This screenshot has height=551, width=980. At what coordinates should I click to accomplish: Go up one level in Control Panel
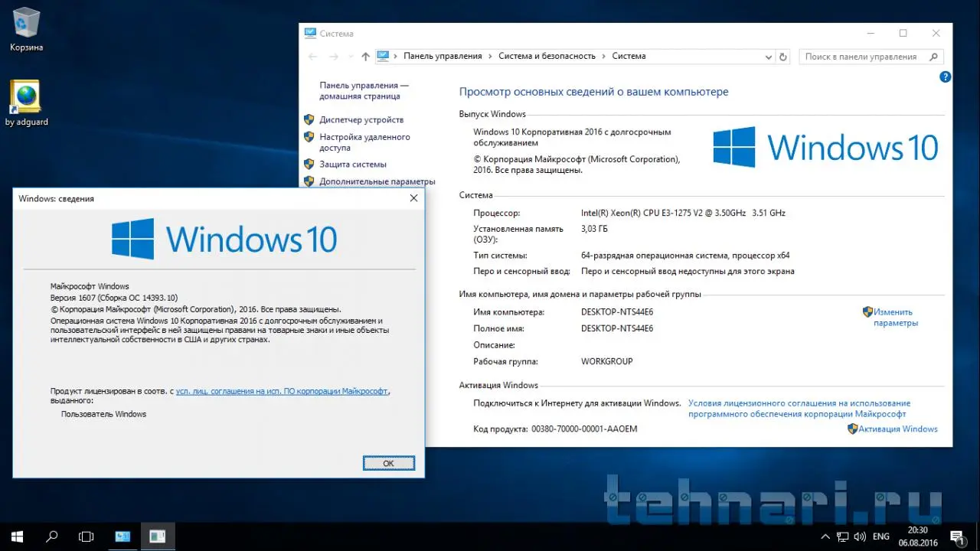(x=365, y=57)
